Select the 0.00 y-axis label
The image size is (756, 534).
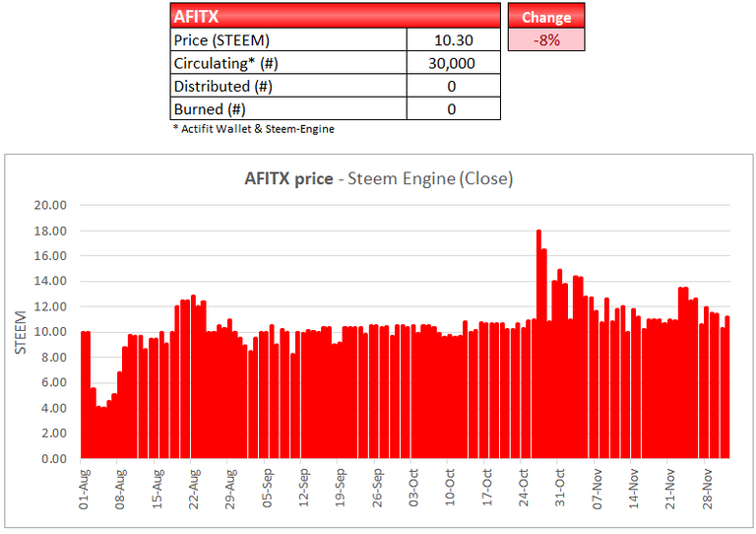click(x=53, y=459)
